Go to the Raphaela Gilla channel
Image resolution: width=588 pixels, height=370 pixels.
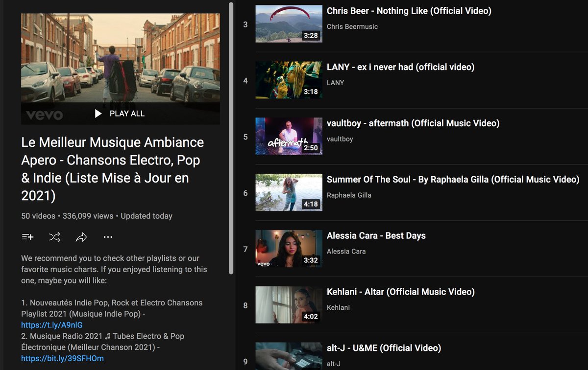point(349,195)
